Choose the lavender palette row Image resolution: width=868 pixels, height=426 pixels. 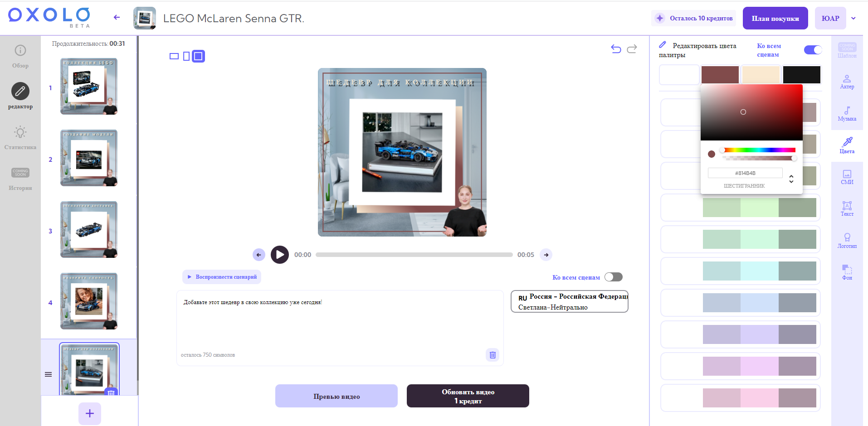(741, 334)
